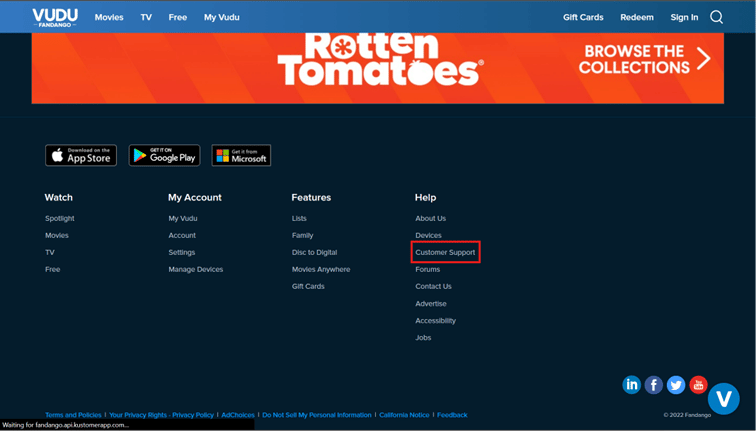Open the Vudu chat bubble icon
Screen dimensions: 756x431
[x=723, y=399]
